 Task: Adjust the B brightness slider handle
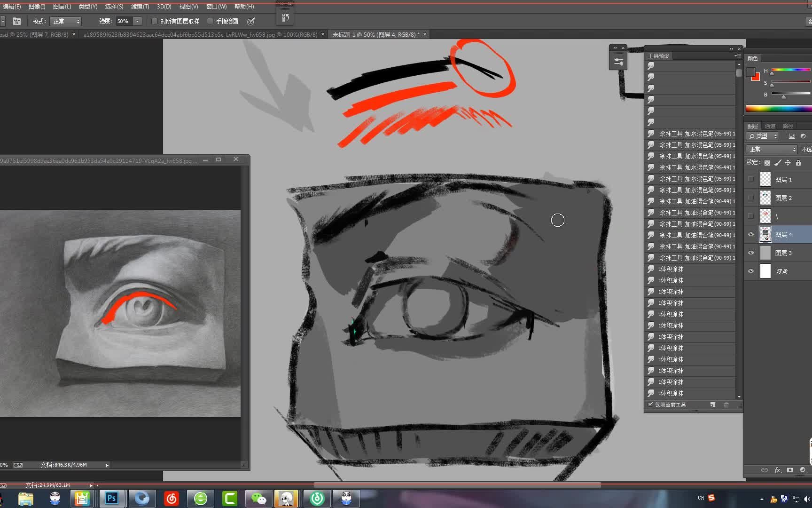(x=783, y=96)
